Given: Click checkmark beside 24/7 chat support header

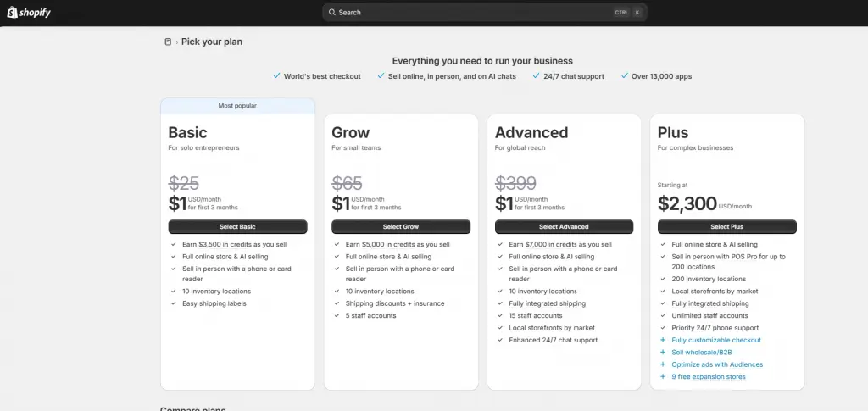Looking at the screenshot, I should pyautogui.click(x=536, y=75).
